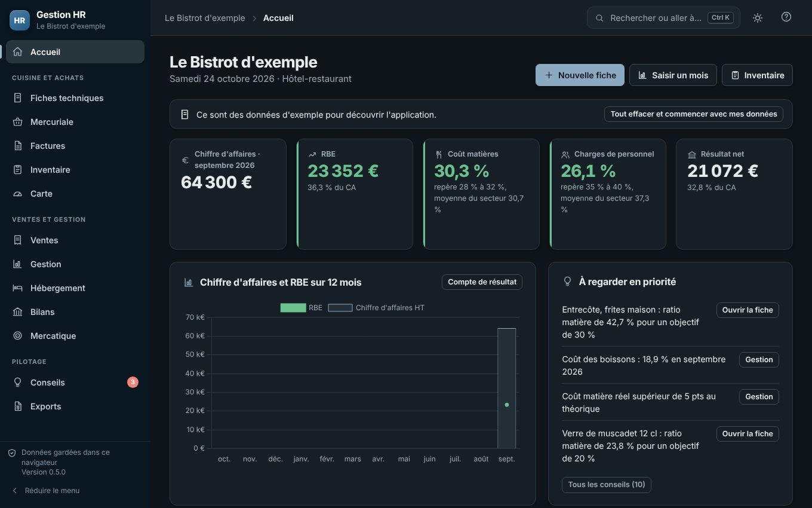Toggle the Chiffre d'affaires HT legend swatch
Screen dimensions: 812x508
[340, 308]
